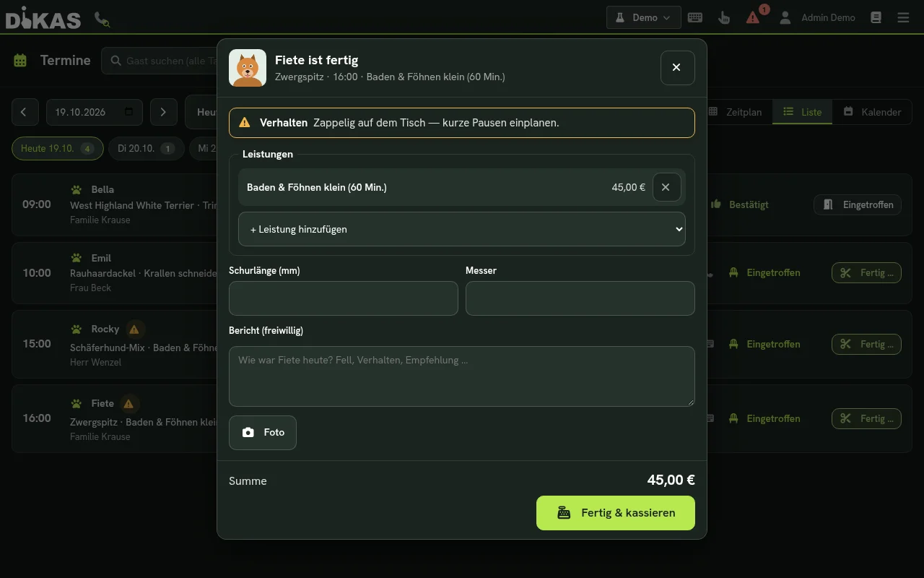Focus the Messer input field
The image size is (924, 578).
click(580, 298)
